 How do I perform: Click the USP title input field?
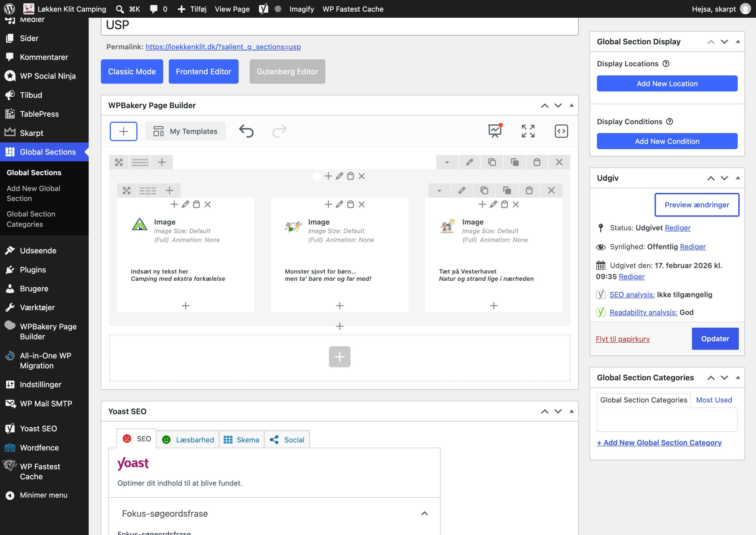click(x=340, y=26)
